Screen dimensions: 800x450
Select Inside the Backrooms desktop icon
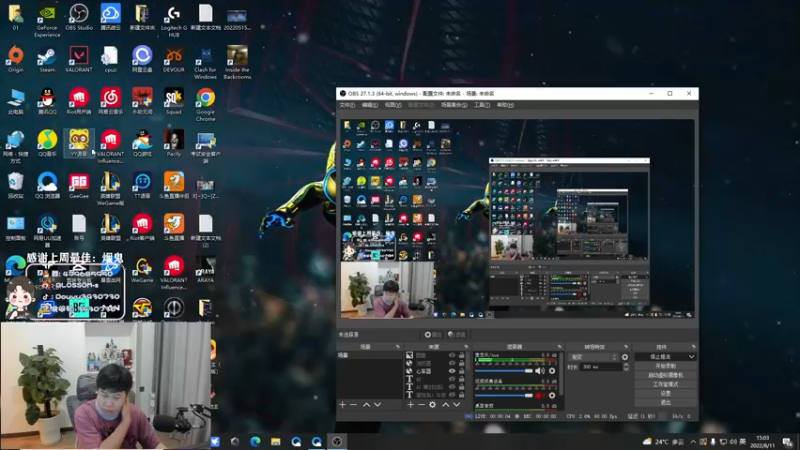(x=237, y=63)
